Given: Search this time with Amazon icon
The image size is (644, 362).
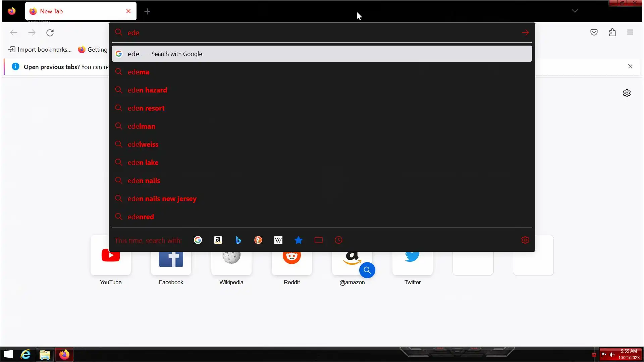Looking at the screenshot, I should tap(218, 240).
